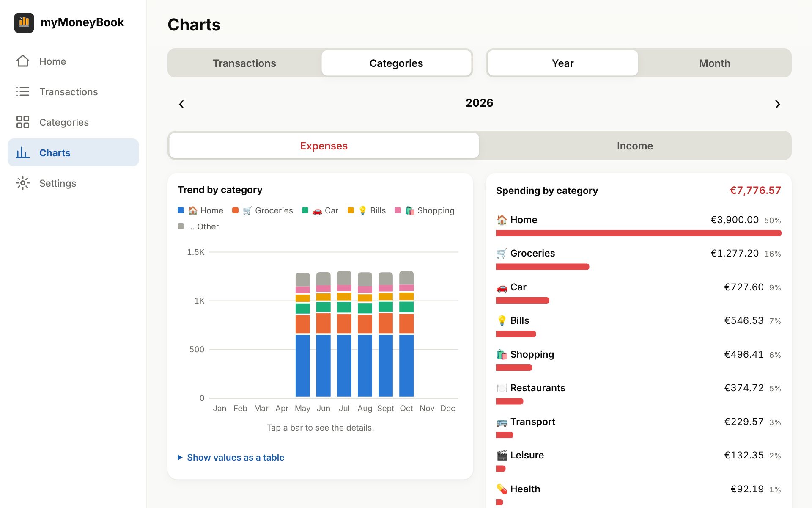Click the €92.19 Health amount
This screenshot has height=508, width=812.
pos(747,489)
